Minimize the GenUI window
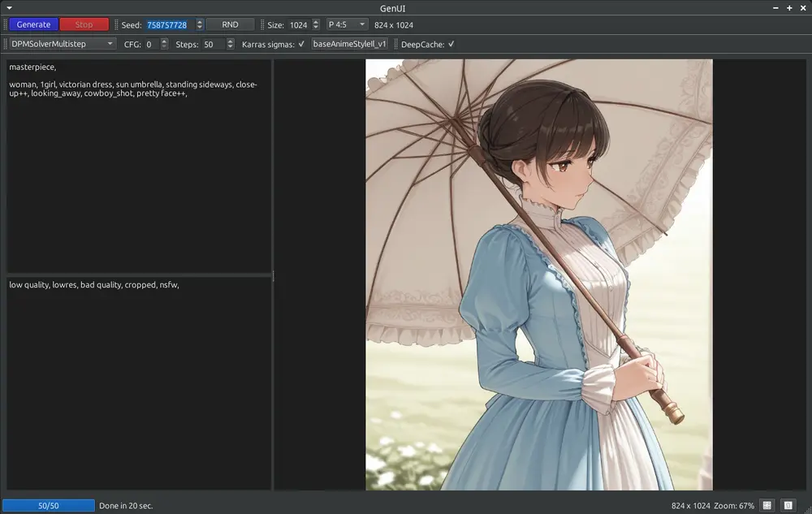Viewport: 812px width, 514px height. coord(776,8)
